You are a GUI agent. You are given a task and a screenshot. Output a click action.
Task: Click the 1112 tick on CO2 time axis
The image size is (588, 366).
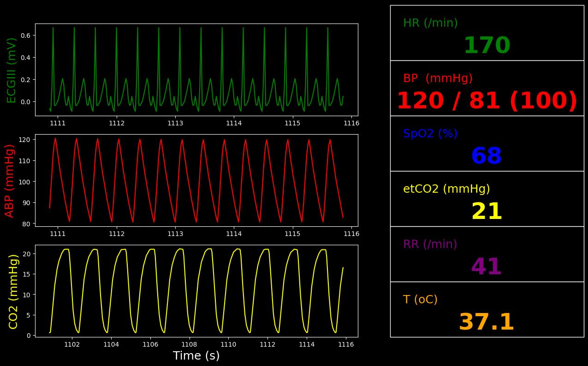(x=267, y=344)
